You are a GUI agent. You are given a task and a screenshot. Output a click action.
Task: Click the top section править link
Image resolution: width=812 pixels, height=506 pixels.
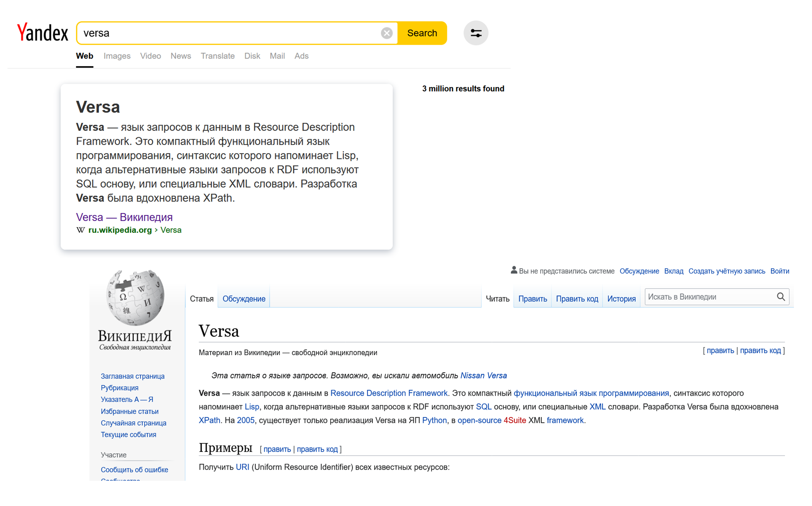tap(720, 350)
